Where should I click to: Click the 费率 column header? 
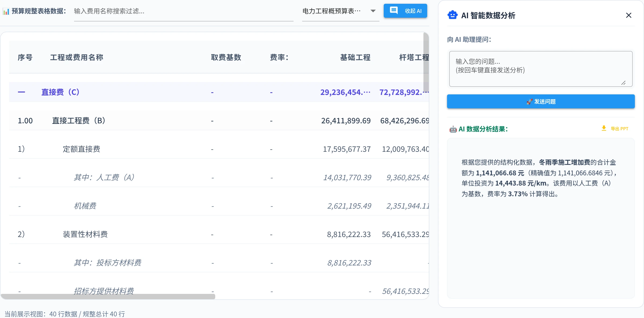(279, 57)
